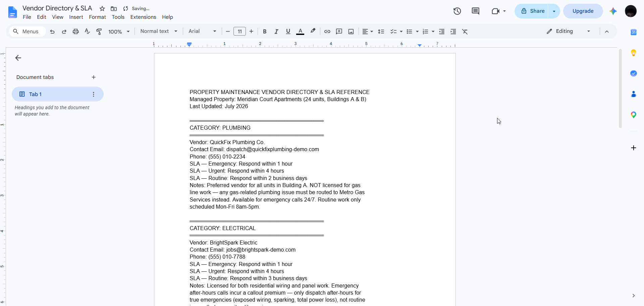Open the Edit menu
644x306 pixels.
tap(42, 17)
